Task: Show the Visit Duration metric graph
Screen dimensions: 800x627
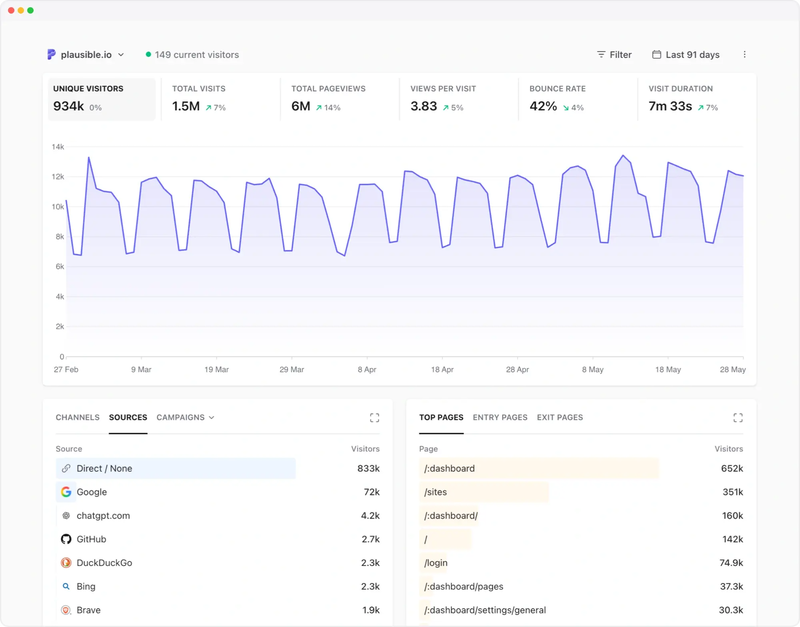Action: (x=696, y=99)
